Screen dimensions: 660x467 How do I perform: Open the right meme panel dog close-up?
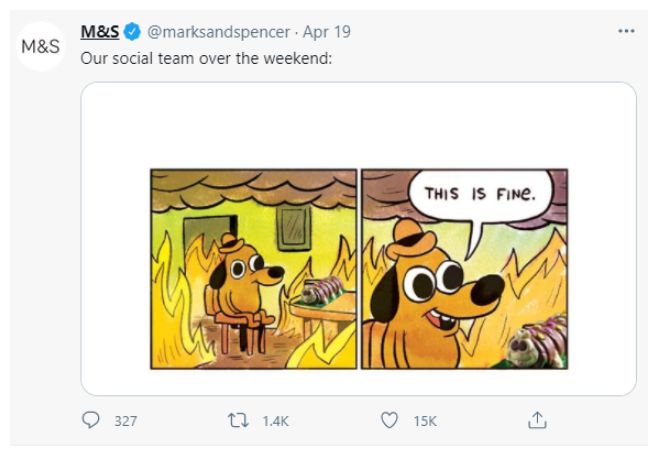464,268
